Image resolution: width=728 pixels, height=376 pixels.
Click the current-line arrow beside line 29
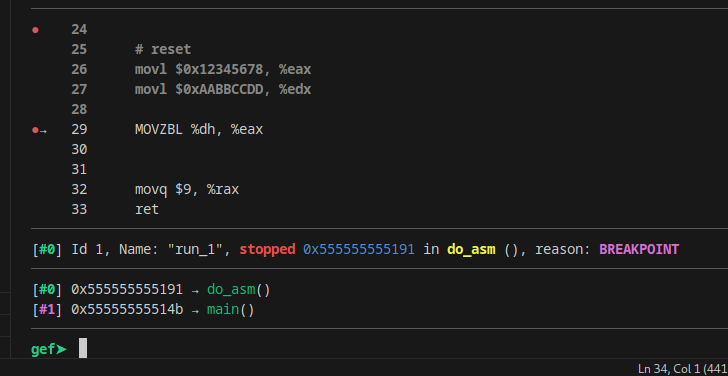(43, 131)
